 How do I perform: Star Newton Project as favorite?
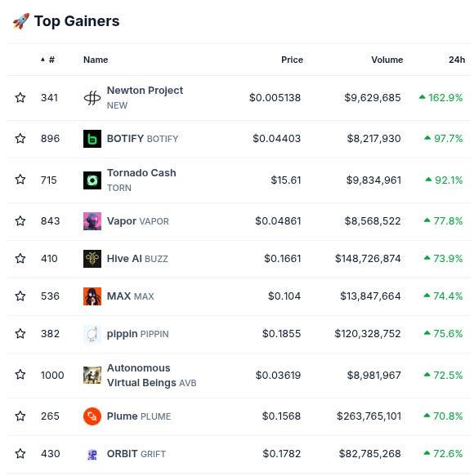[x=20, y=97]
